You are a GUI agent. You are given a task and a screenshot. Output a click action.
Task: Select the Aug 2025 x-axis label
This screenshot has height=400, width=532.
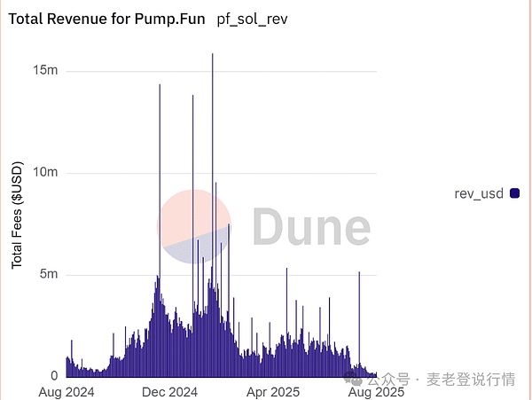pos(376,391)
